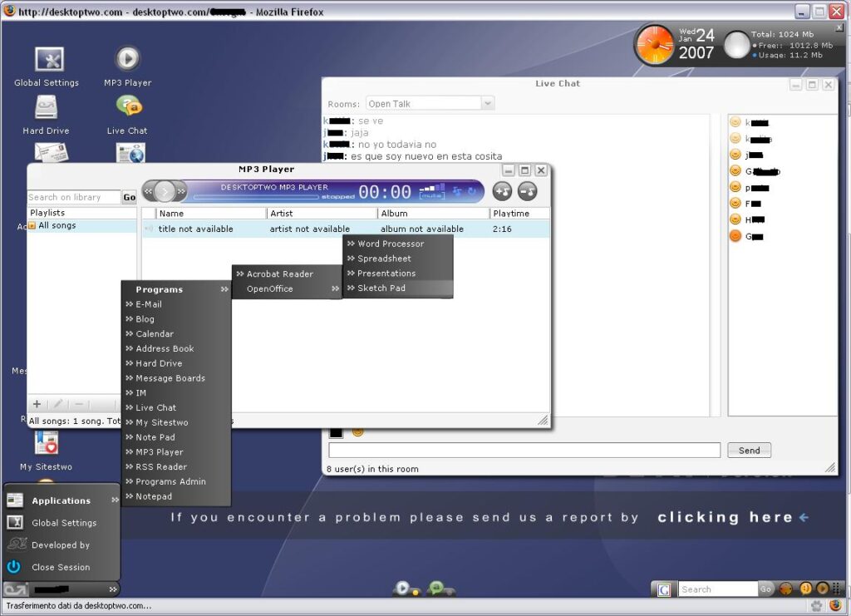
Task: Choose Live Chat from the applications menu
Action: (176, 407)
